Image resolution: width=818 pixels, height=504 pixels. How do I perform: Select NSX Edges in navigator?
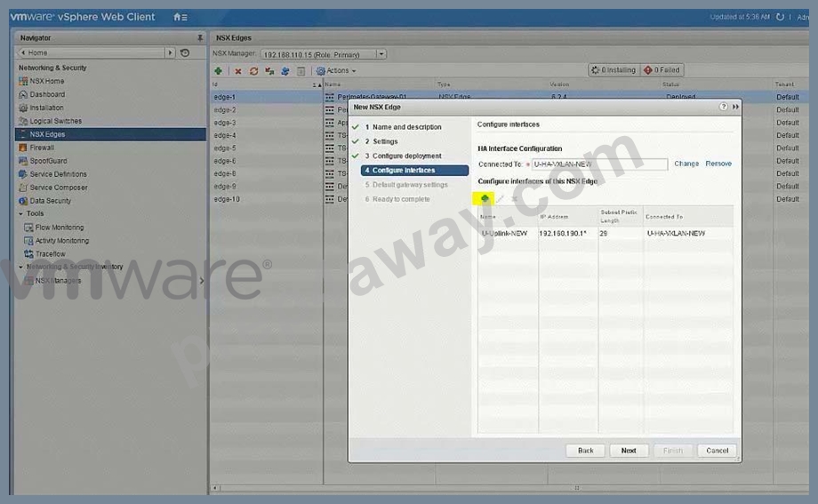[110, 134]
